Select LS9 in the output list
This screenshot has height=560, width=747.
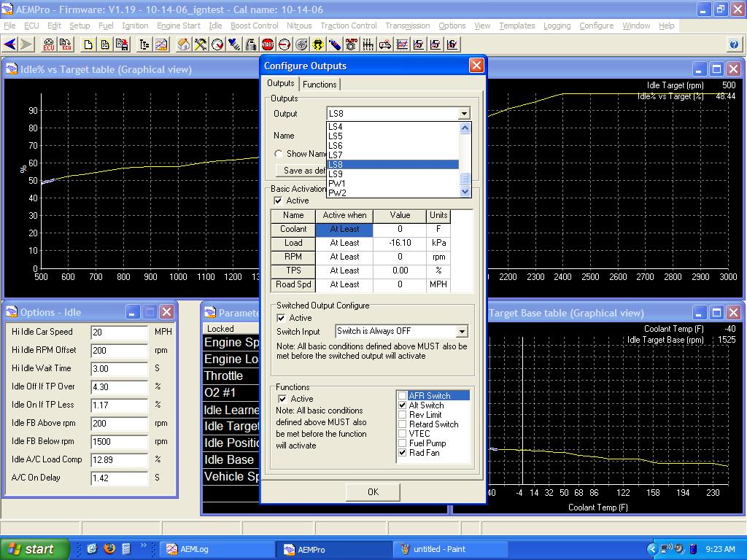pyautogui.click(x=393, y=174)
